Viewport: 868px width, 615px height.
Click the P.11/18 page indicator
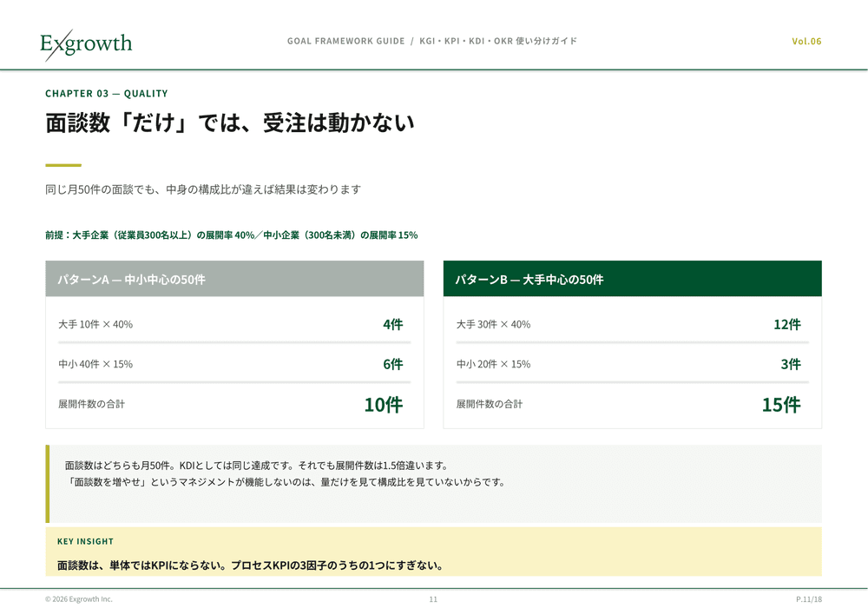(809, 599)
